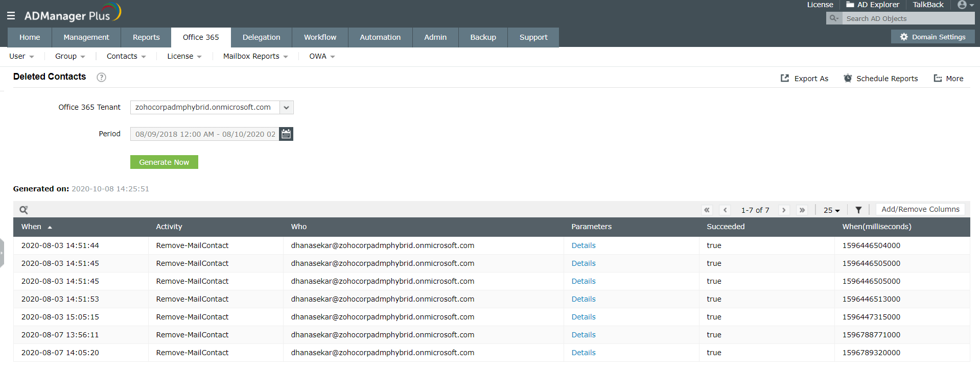
Task: Click the search magnifier icon in AD search
Action: click(x=834, y=18)
